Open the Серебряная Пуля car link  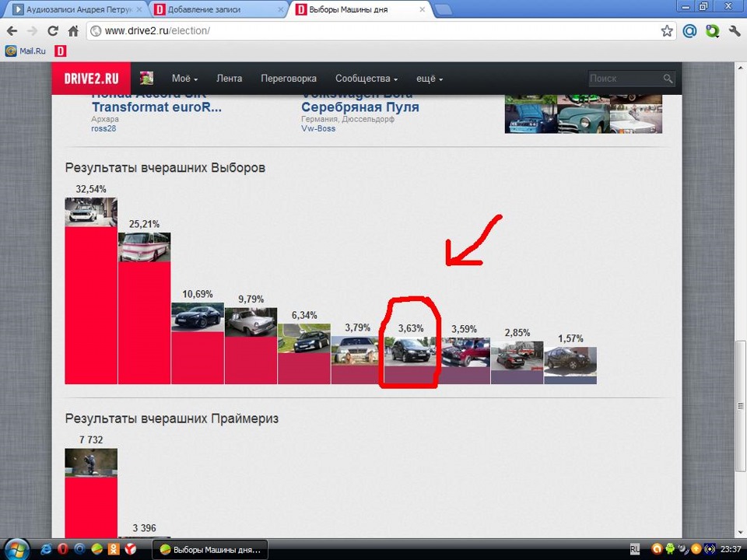pyautogui.click(x=360, y=107)
